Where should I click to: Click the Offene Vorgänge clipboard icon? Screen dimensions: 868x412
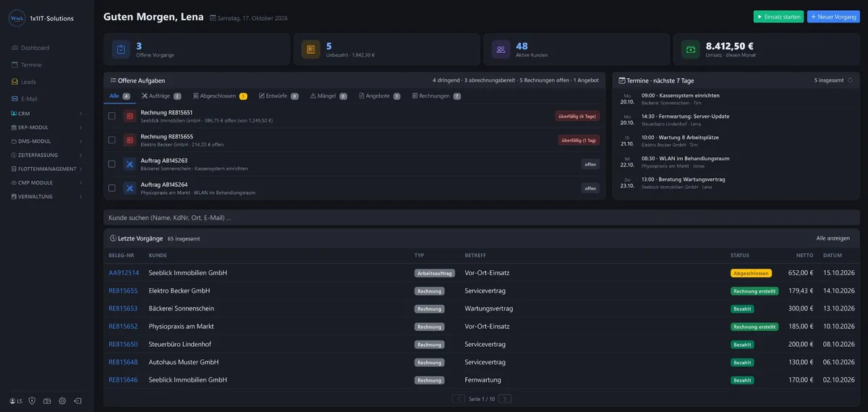[121, 49]
